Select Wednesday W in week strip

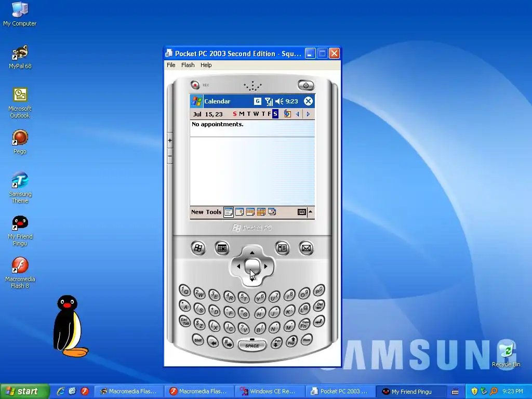(x=256, y=114)
